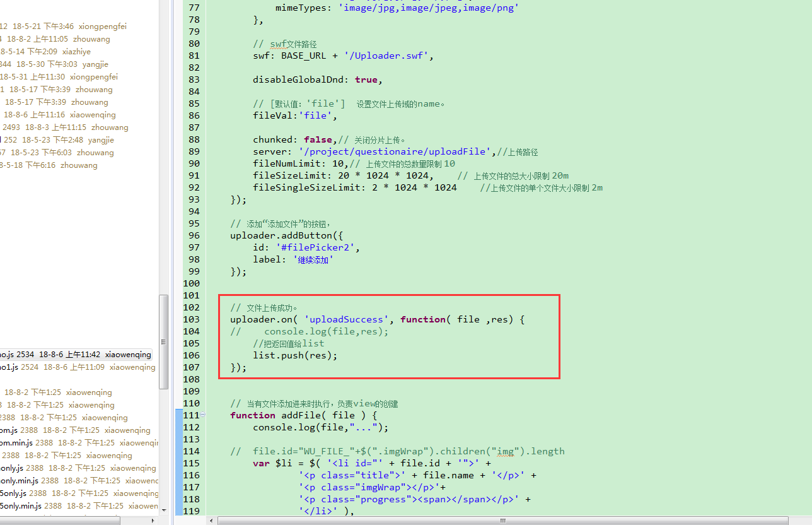Select the om.min.js 2388 file row
Viewport: 812px width, 525px height.
pyautogui.click(x=79, y=443)
